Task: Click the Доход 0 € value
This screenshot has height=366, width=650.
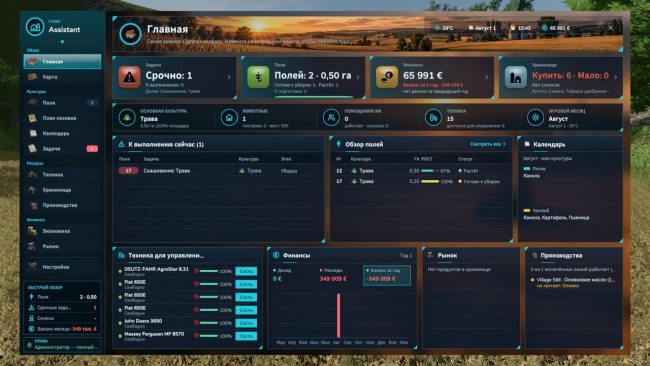Action: point(277,279)
